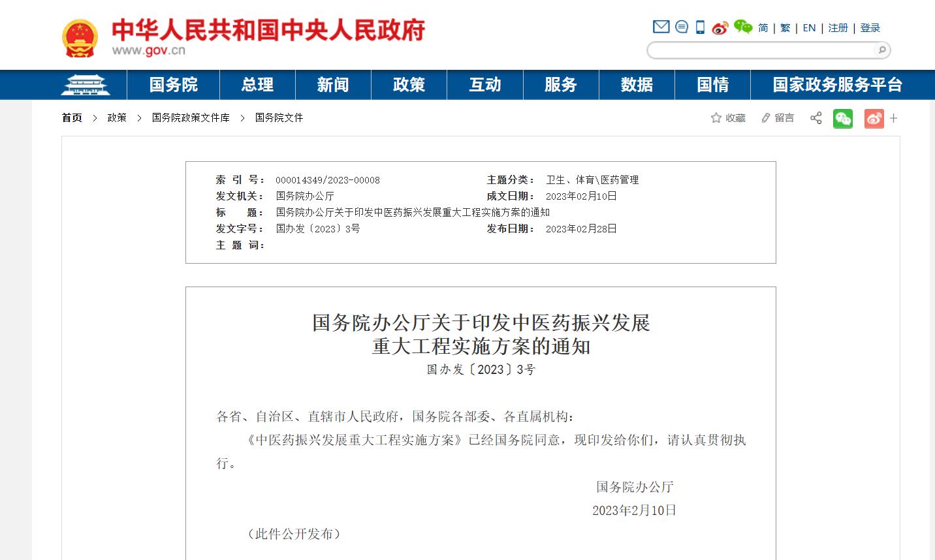
Task: Click the title text in the metadata table
Action: [x=413, y=212]
